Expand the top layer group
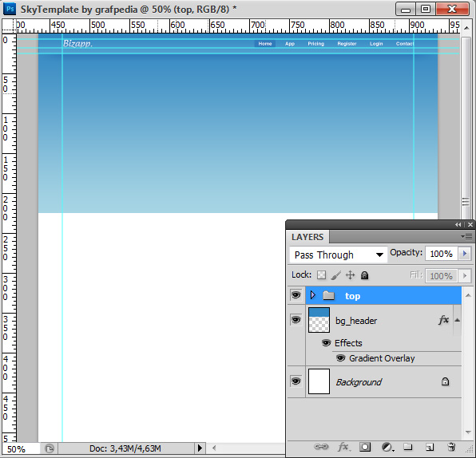Viewport: 476px width, 458px height. [x=313, y=294]
